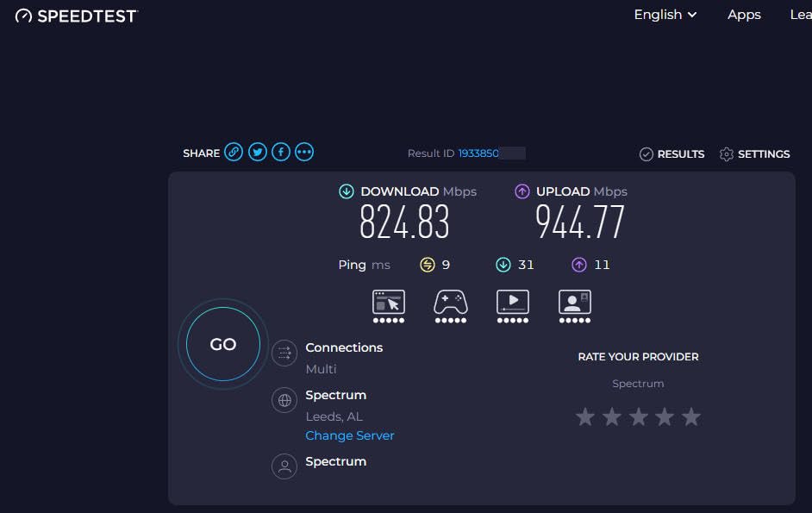This screenshot has width=812, height=513.
Task: Click the upload speed value 944.77
Action: tap(580, 222)
